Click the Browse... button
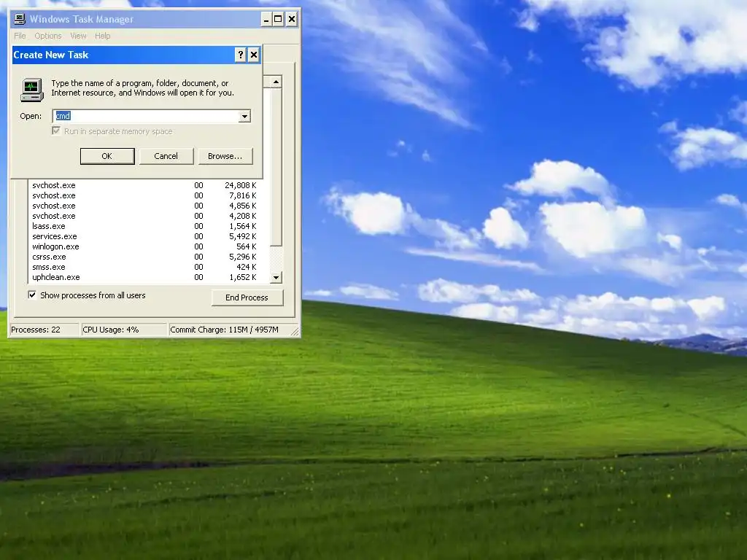 coord(225,156)
